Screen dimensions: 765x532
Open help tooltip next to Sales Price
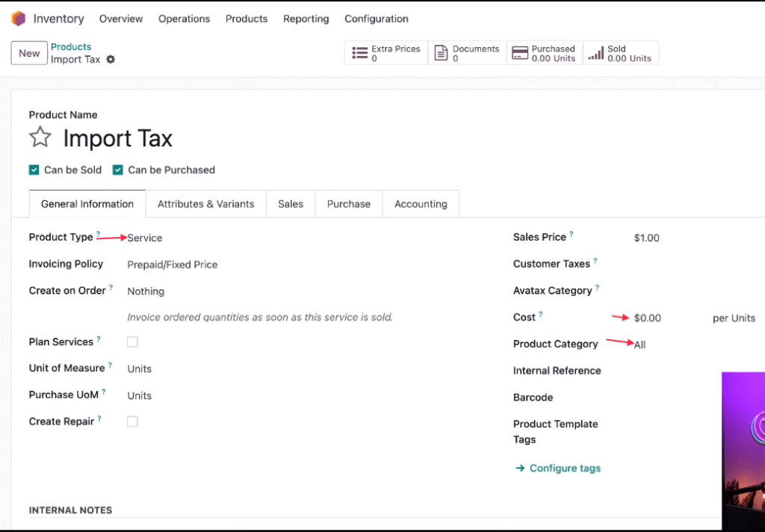(x=572, y=234)
